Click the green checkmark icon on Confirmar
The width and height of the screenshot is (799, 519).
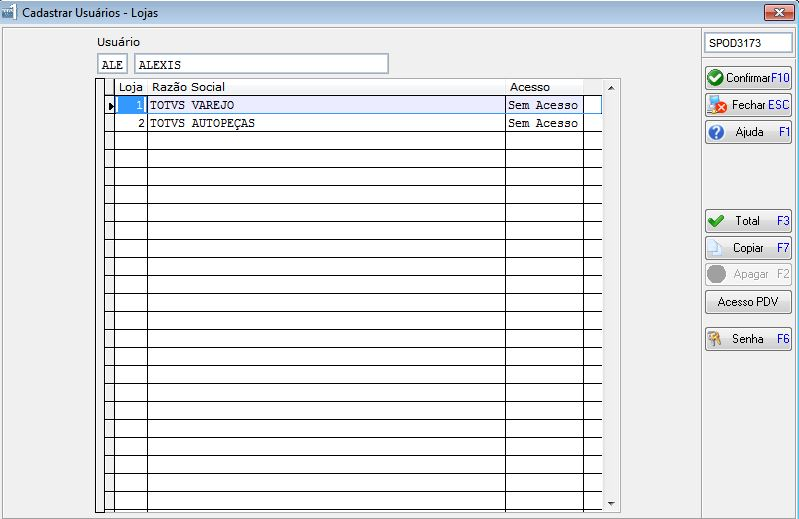pyautogui.click(x=715, y=78)
